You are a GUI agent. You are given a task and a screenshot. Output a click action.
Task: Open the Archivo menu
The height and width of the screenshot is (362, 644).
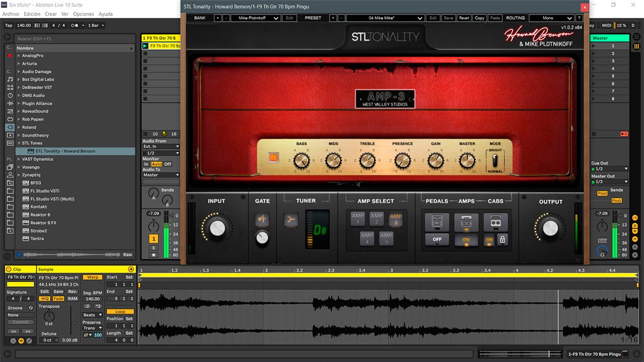click(x=11, y=14)
